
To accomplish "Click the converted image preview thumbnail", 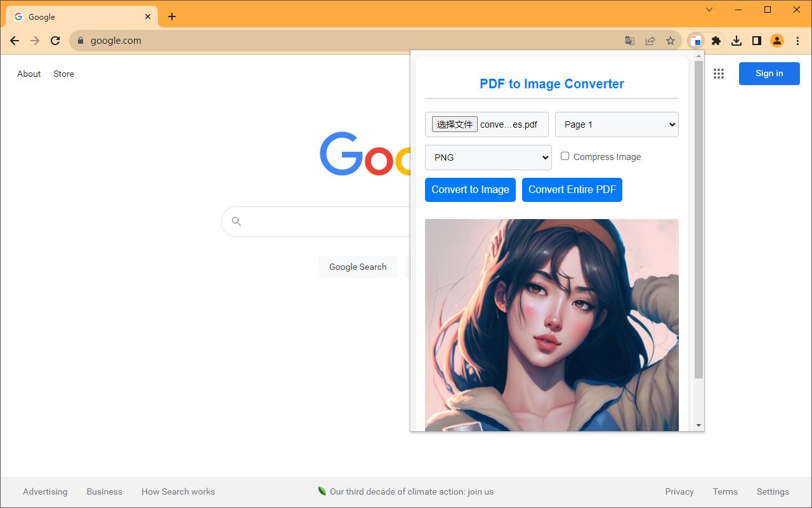I will point(551,324).
